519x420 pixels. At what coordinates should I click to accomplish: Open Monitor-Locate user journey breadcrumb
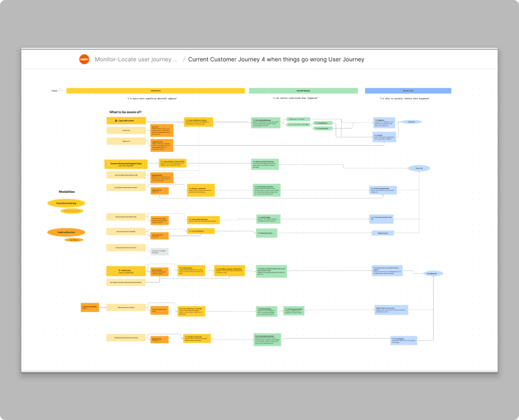tap(136, 59)
